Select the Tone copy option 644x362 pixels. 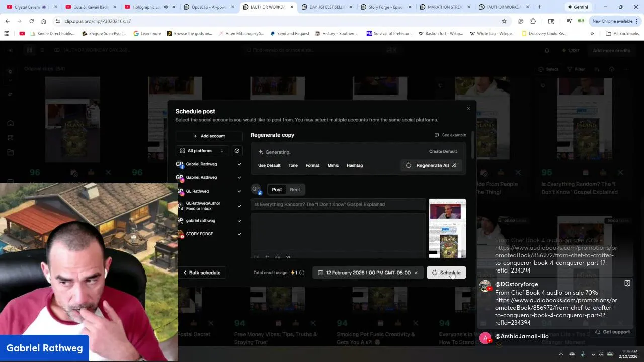click(x=293, y=165)
